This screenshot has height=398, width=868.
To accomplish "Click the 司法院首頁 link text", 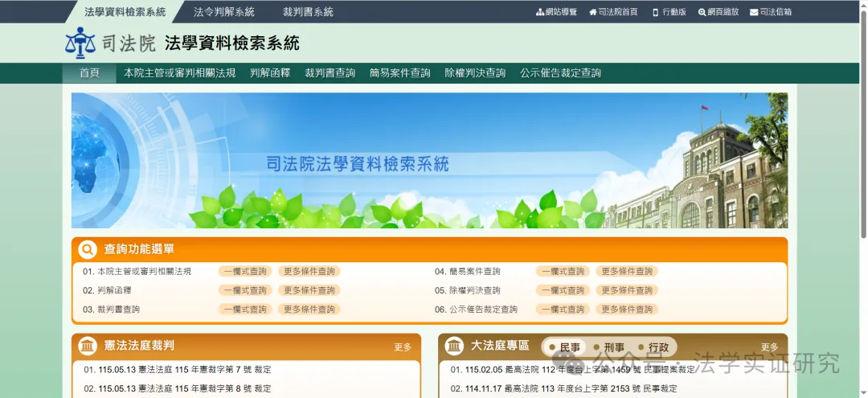I will (x=618, y=12).
